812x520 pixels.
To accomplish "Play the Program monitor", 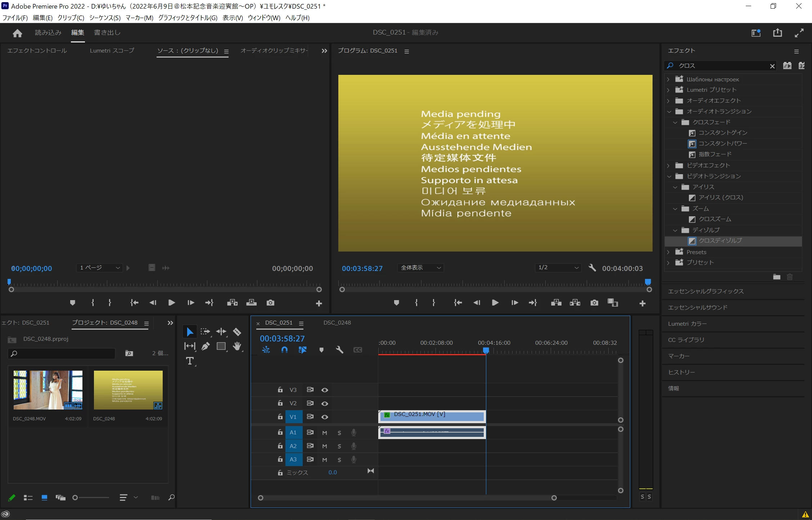I will pos(495,303).
